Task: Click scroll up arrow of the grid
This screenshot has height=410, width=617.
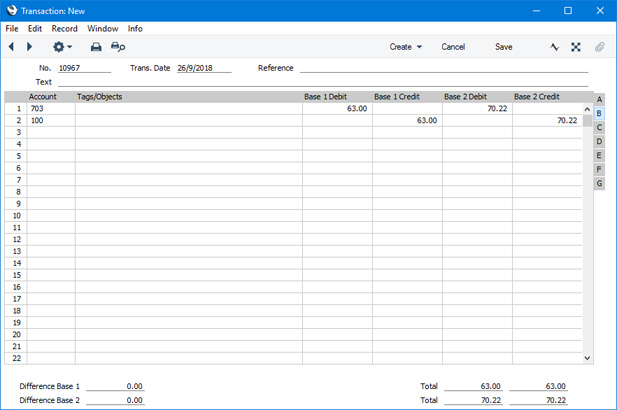Action: point(587,109)
